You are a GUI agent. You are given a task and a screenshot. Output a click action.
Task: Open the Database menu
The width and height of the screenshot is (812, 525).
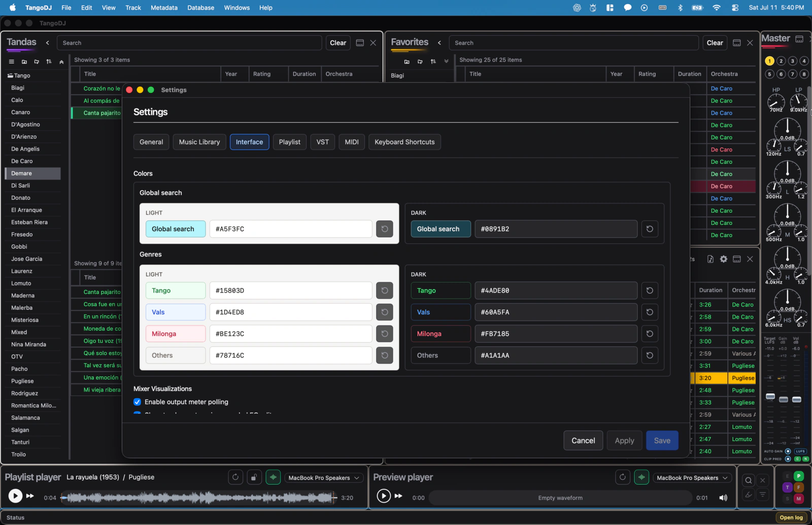pyautogui.click(x=200, y=8)
